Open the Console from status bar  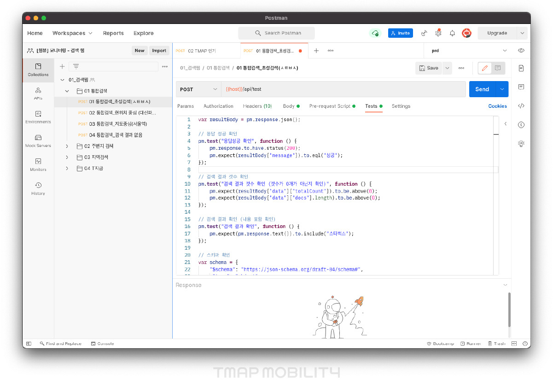click(x=102, y=344)
